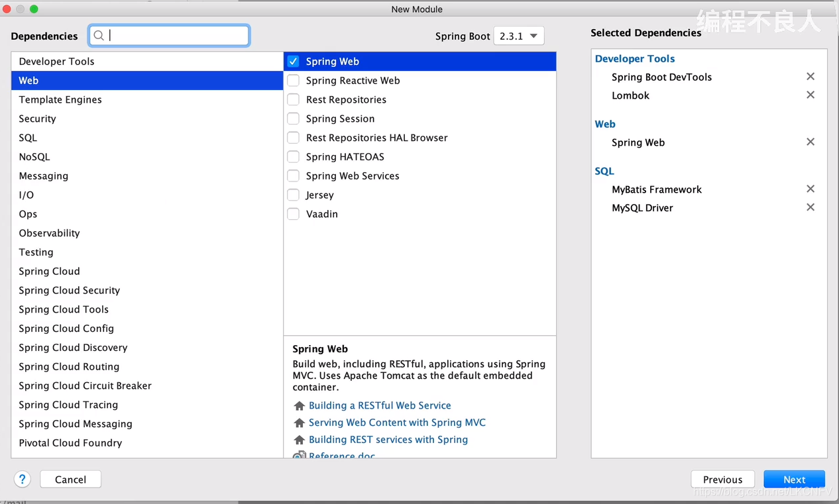Click the Next button
The image size is (839, 504).
[794, 479]
